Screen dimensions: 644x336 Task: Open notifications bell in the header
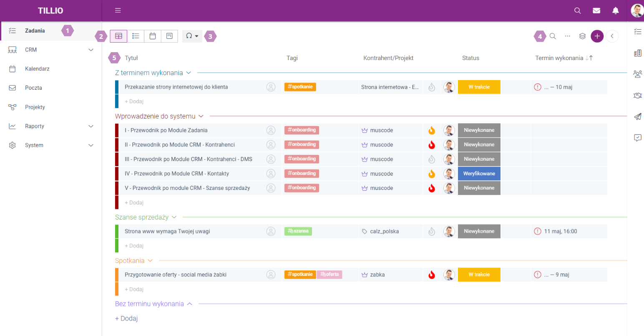616,11
